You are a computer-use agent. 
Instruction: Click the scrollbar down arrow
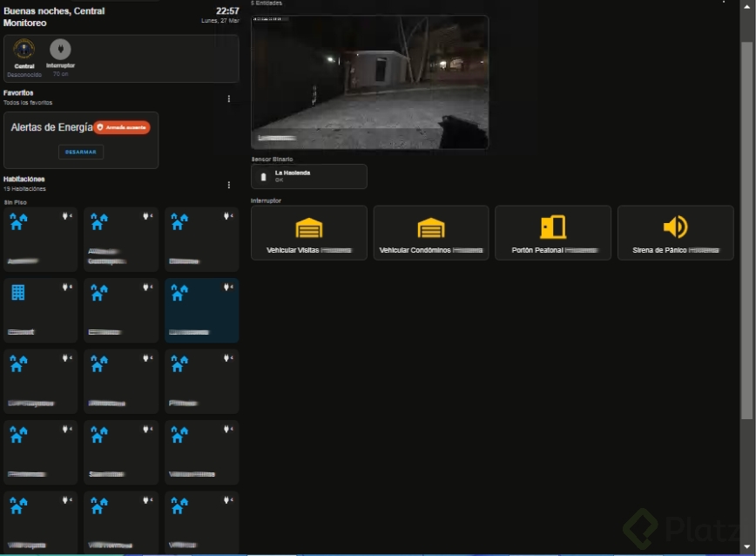click(x=746, y=546)
